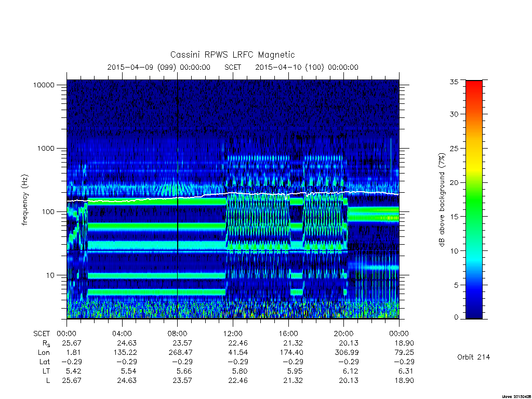Select start timestamp "2015-04-09 (099) 00:00:00"
The height and width of the screenshot is (399, 532).
pos(159,67)
